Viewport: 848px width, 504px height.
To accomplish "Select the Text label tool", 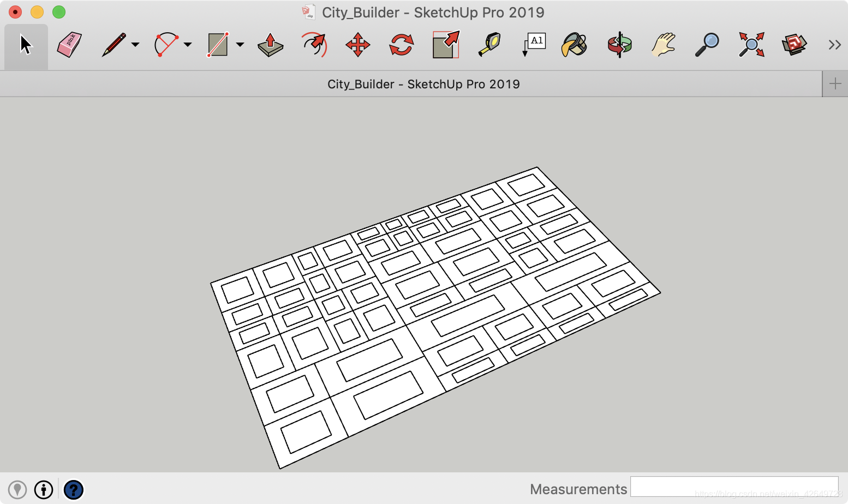I will (533, 45).
